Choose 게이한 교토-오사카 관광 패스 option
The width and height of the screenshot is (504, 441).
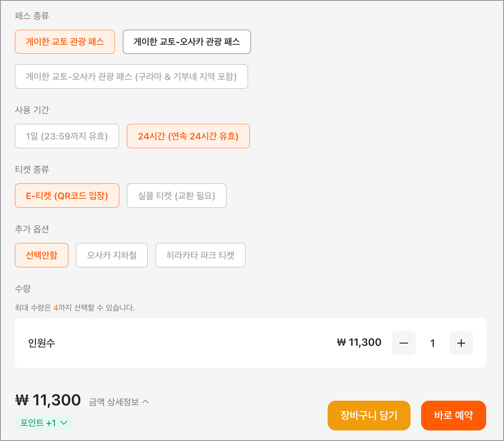187,42
